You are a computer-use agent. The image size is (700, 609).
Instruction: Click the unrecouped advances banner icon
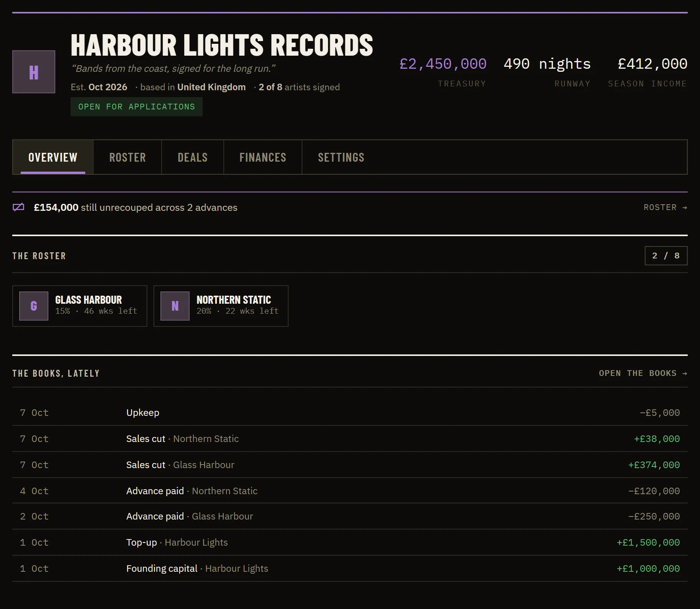[18, 207]
